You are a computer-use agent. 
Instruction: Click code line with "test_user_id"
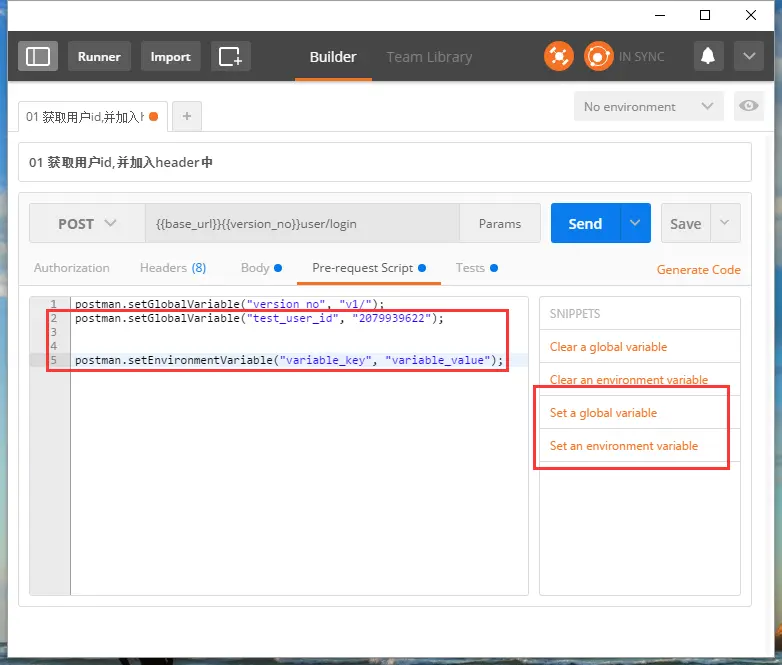pos(259,318)
